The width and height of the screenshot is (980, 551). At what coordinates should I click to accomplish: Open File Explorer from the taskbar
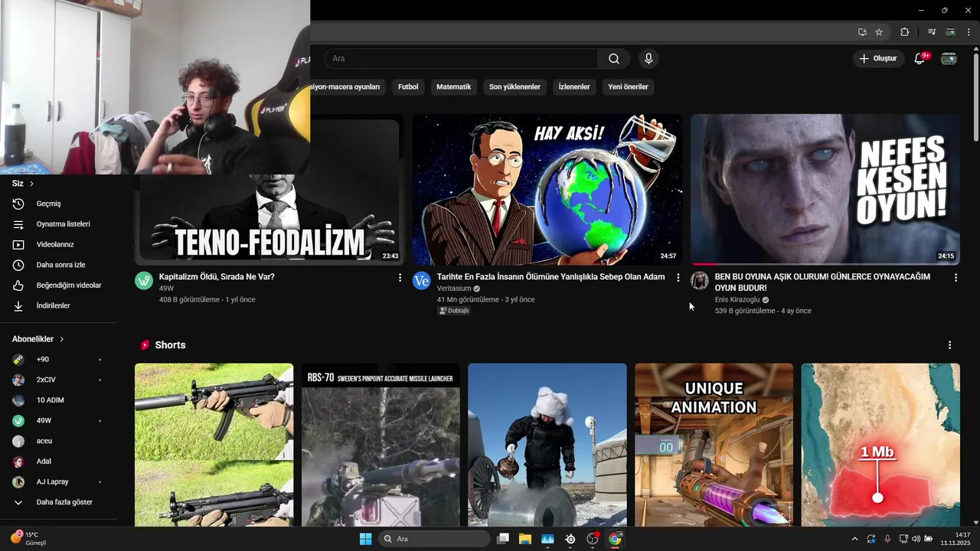(525, 539)
